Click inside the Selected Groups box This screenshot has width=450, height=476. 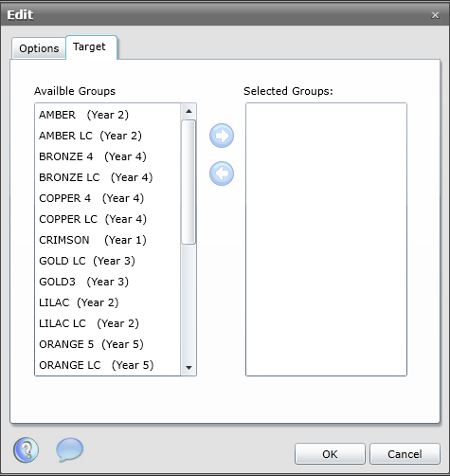326,239
